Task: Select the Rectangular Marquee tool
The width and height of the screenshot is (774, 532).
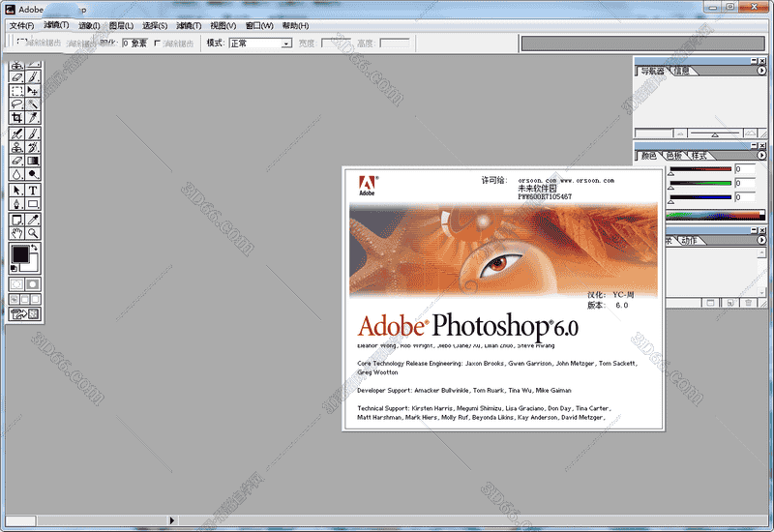Action: pos(16,90)
